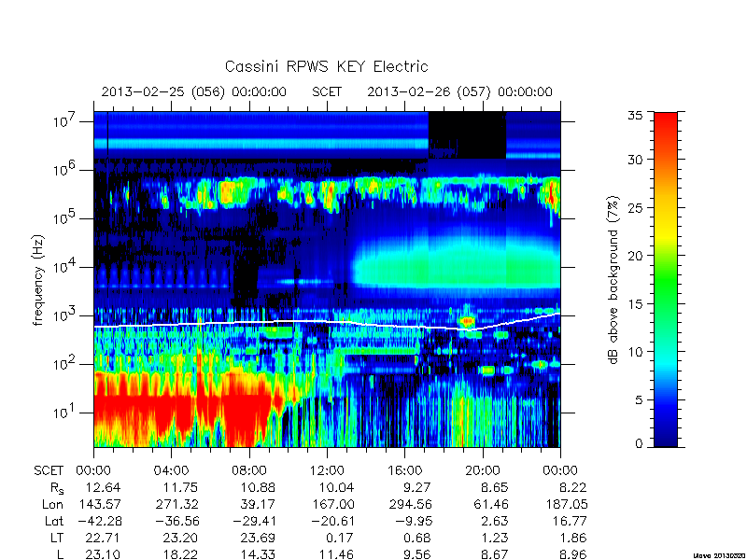Click the rainbow color bar legend
Screen dimensions: 747x560
click(666, 279)
